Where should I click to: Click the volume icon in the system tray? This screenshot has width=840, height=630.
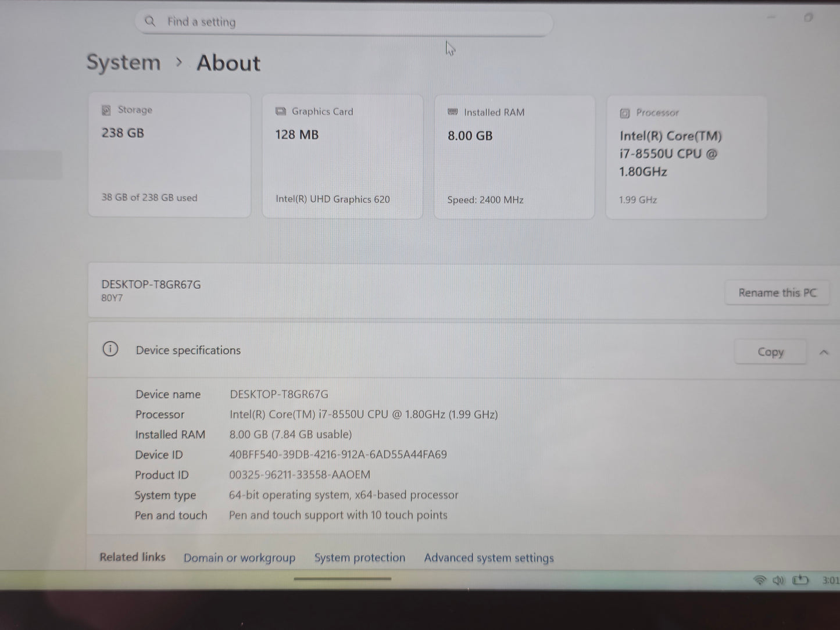(x=779, y=579)
